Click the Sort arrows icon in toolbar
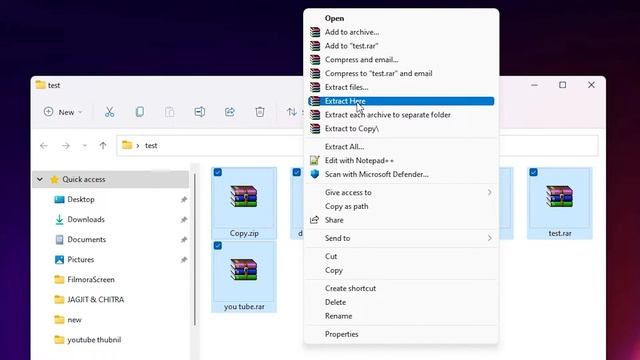The image size is (640, 360). point(291,112)
